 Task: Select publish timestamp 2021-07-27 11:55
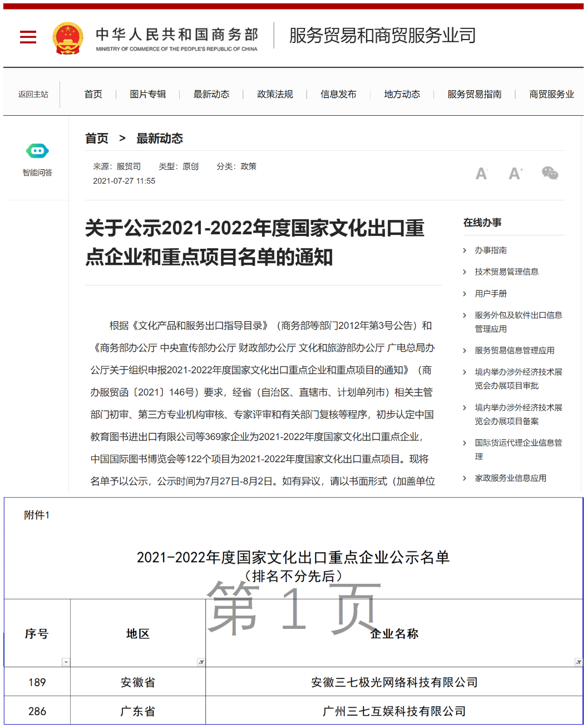coord(124,181)
